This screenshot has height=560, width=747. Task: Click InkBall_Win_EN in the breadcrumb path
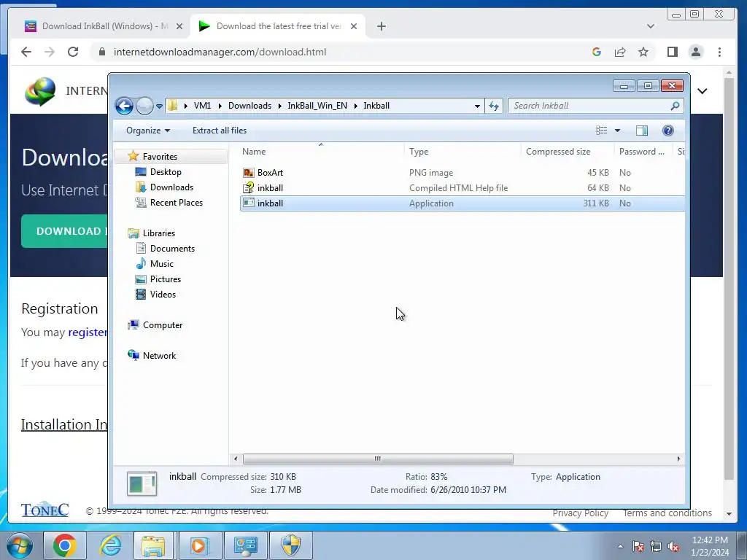(x=317, y=106)
